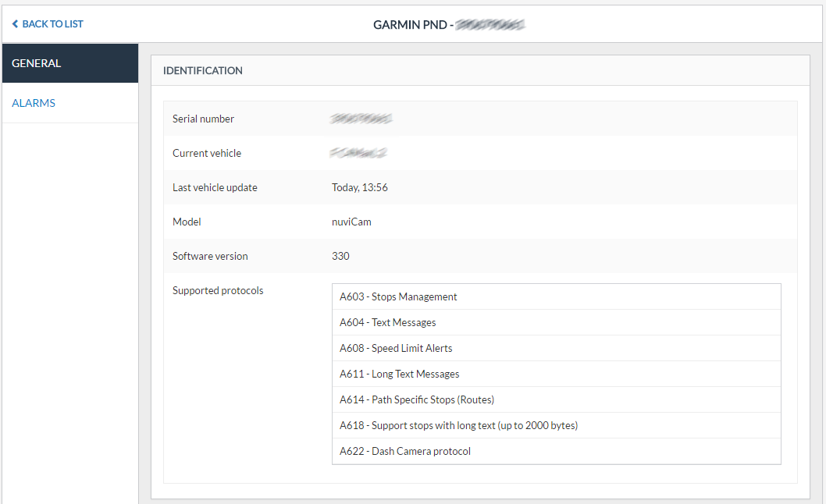Choose A622 Dash Camera protocol entry
The image size is (826, 504).
click(x=405, y=451)
